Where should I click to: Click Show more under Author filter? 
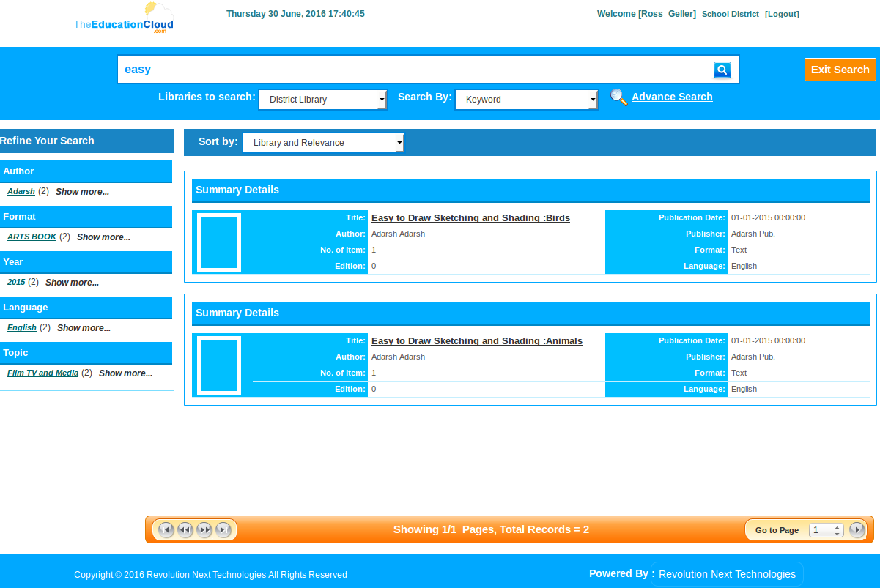tap(82, 192)
